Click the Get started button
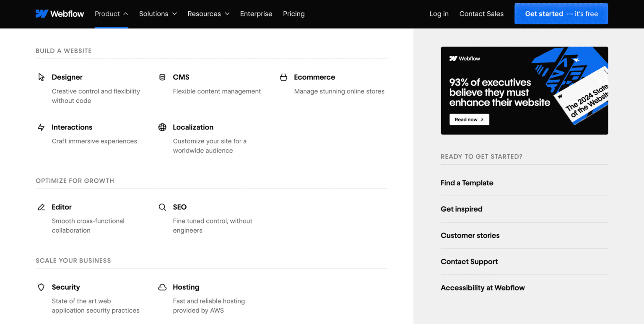 click(561, 13)
